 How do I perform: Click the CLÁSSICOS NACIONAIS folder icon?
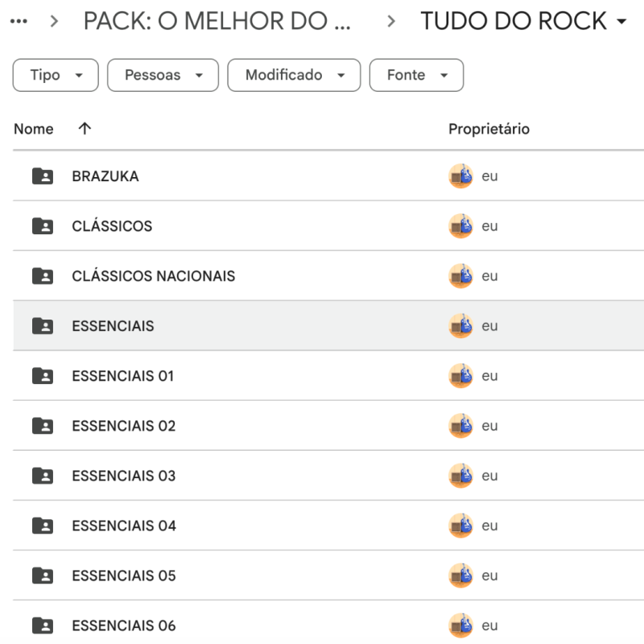click(43, 276)
